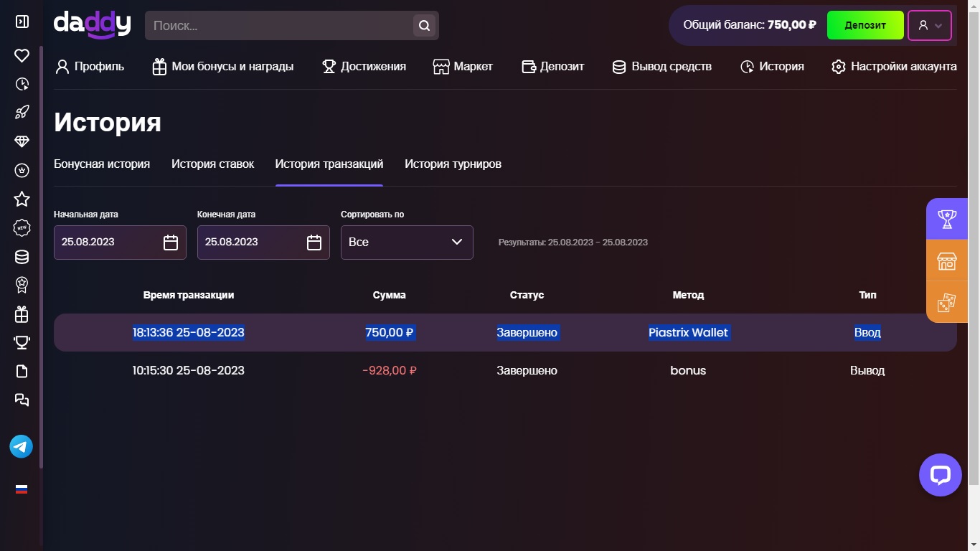Click the Telegram icon in sidebar

[x=22, y=446]
